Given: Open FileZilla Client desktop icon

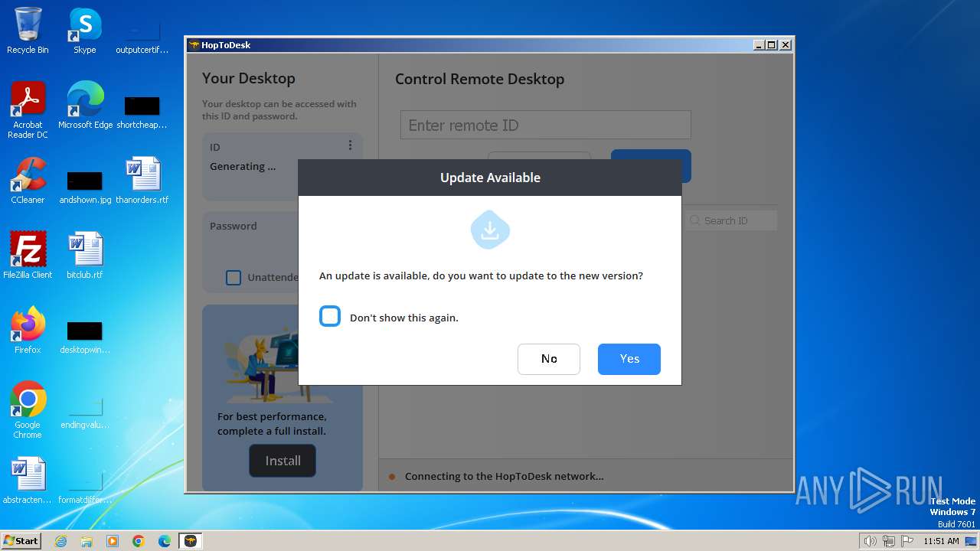Looking at the screenshot, I should 28,256.
